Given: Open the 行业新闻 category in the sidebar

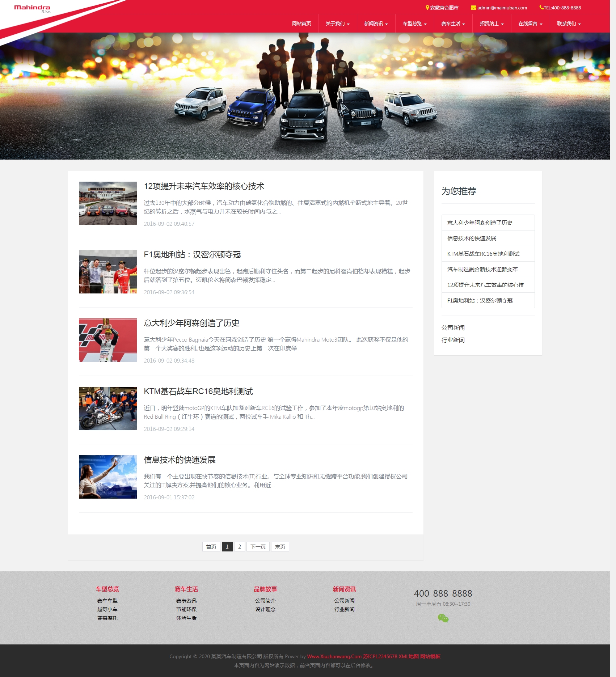Looking at the screenshot, I should tap(453, 340).
